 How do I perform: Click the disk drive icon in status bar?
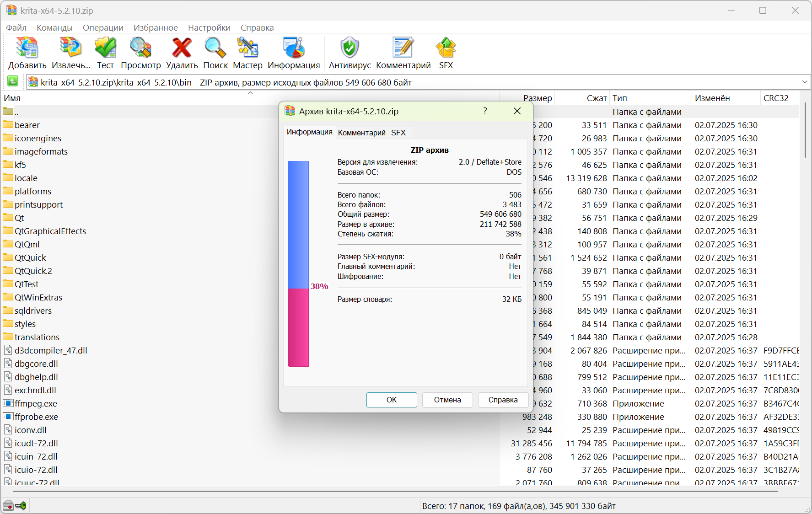pos(8,506)
